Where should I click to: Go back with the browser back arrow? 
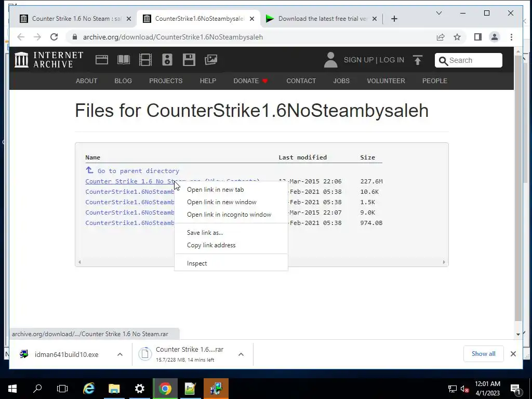[21, 37]
